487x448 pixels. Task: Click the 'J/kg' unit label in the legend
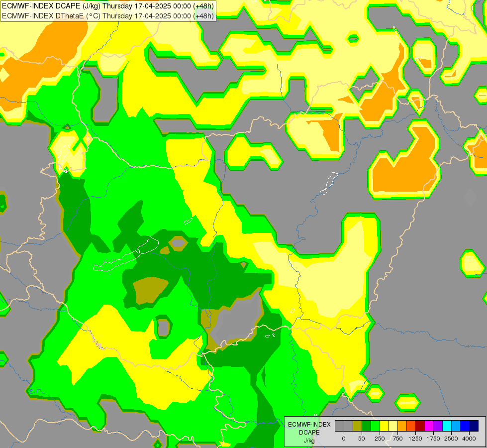pyautogui.click(x=309, y=441)
